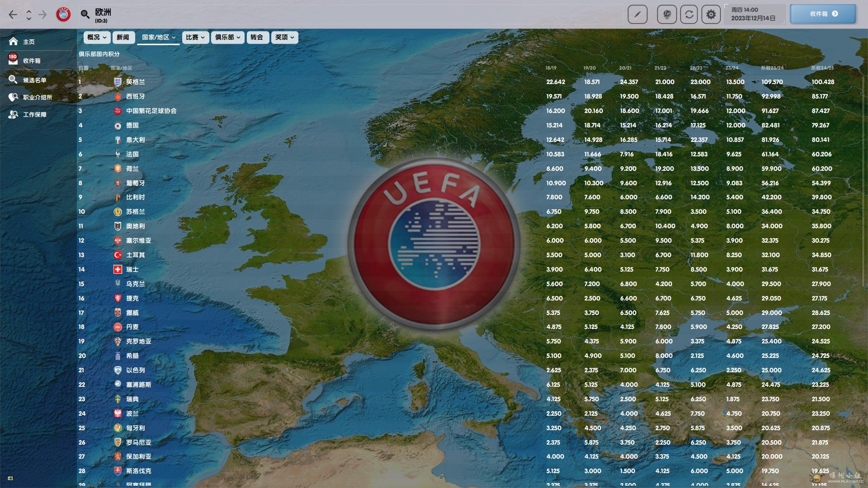Viewport: 868px width, 488px height.
Task: Select the 瑞典 row
Action: tap(468, 399)
